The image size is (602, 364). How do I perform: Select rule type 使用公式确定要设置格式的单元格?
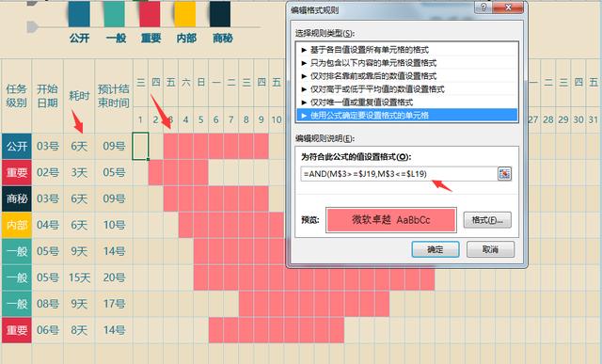pyautogui.click(x=407, y=115)
